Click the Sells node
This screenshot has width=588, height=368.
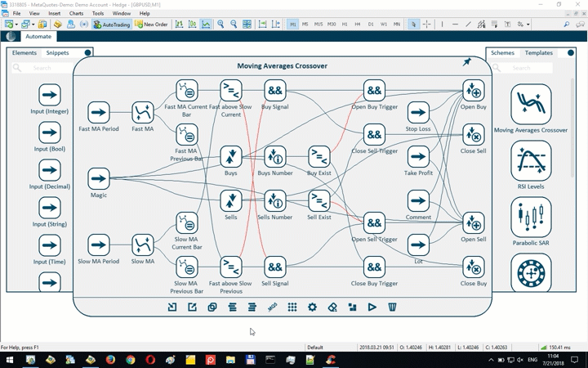pyautogui.click(x=231, y=201)
